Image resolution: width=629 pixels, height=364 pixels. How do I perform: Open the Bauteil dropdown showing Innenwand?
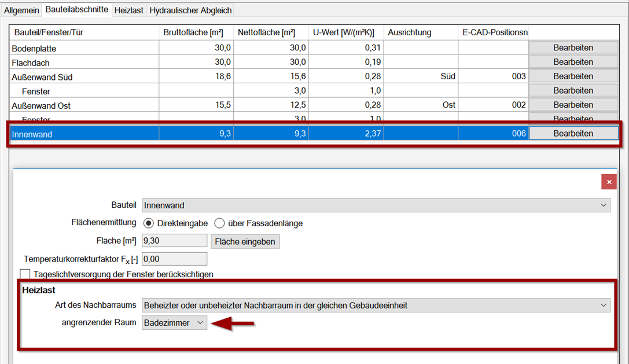click(x=376, y=205)
